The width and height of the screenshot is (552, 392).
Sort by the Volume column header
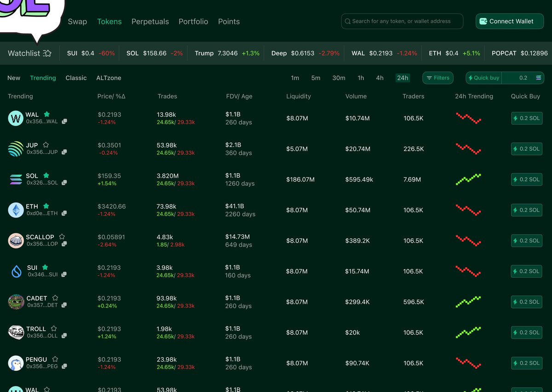[x=356, y=97]
